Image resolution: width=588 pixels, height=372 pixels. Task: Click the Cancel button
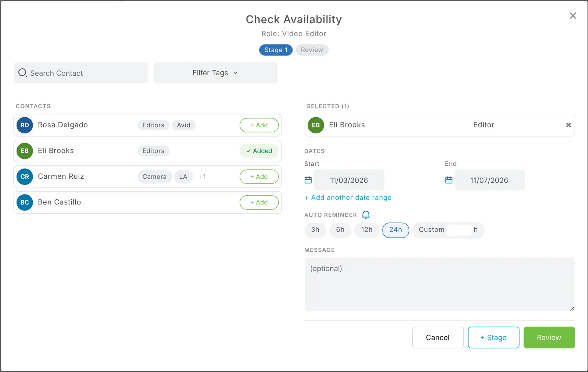pyautogui.click(x=438, y=337)
